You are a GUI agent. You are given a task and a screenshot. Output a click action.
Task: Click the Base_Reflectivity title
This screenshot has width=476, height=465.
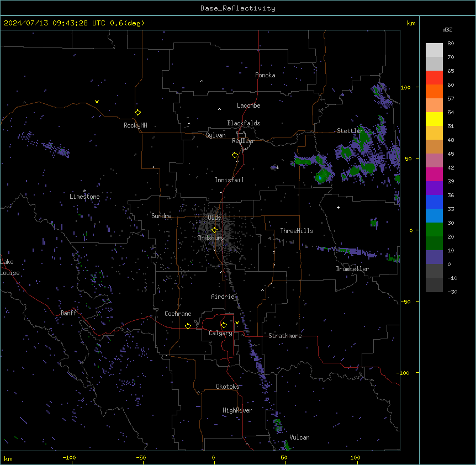[238, 8]
